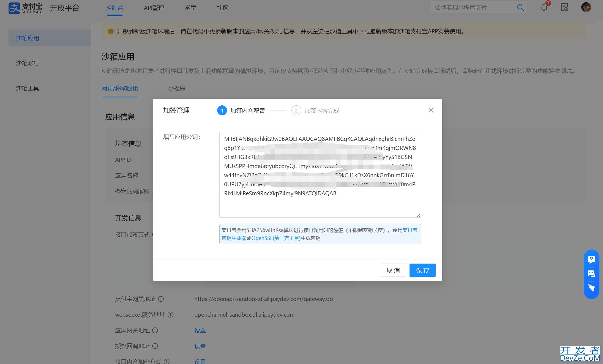Click info icon next to 应用网关地址
Image resolution: width=603 pixels, height=364 pixels.
pyautogui.click(x=155, y=330)
